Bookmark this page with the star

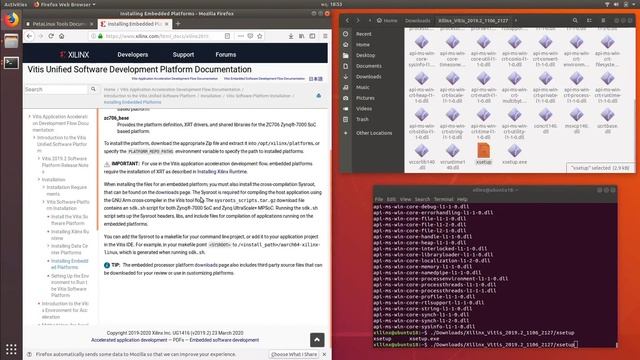coord(260,36)
